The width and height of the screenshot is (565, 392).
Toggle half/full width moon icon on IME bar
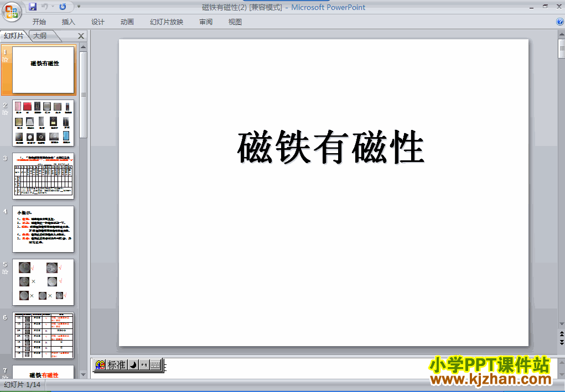133,365
